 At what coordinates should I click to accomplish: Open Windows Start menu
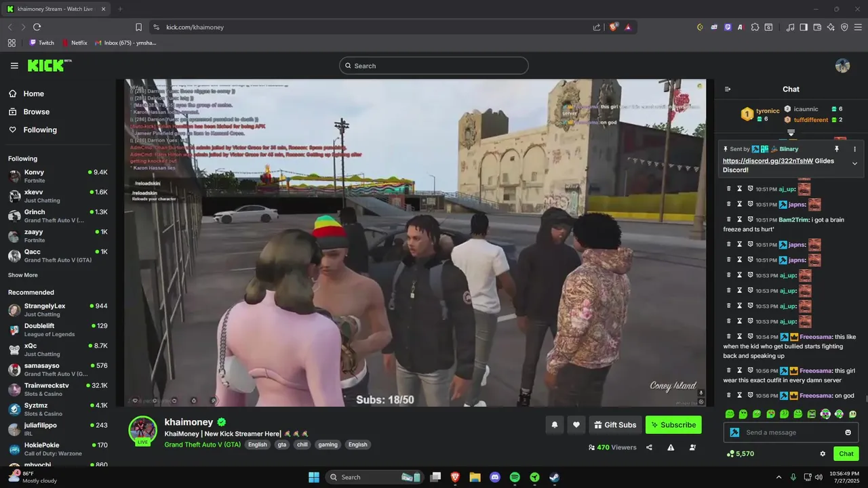click(x=314, y=477)
